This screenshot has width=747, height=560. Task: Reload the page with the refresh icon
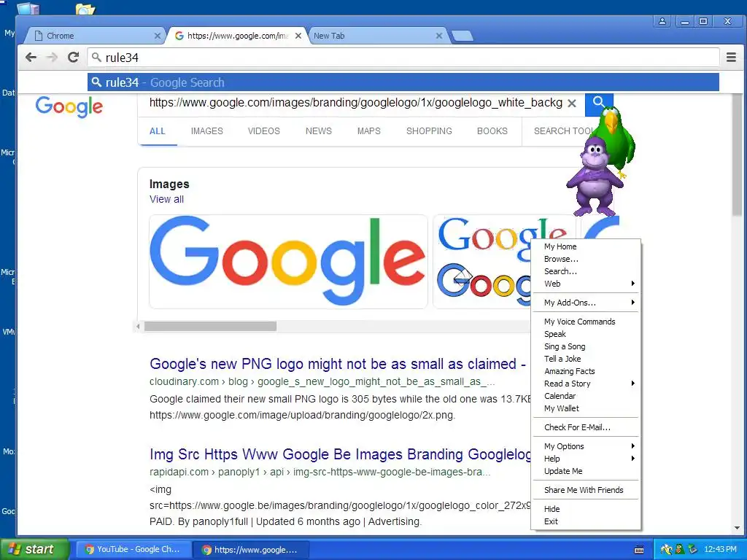coord(73,58)
